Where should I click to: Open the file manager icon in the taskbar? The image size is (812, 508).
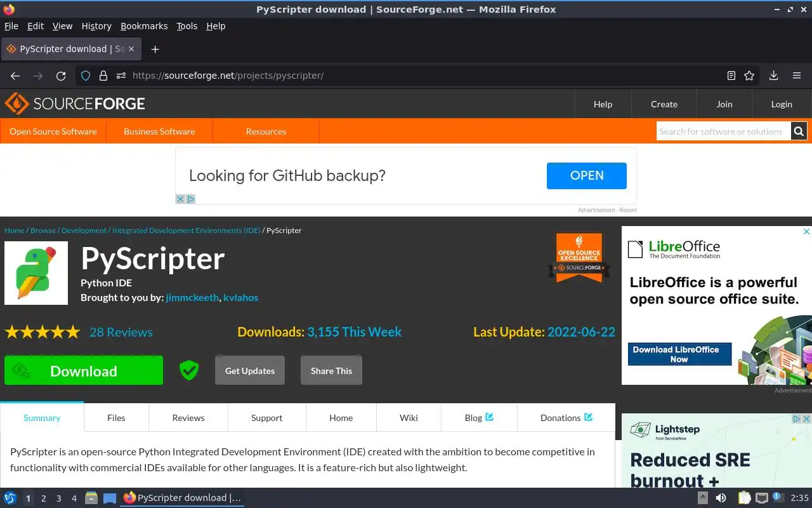point(91,498)
